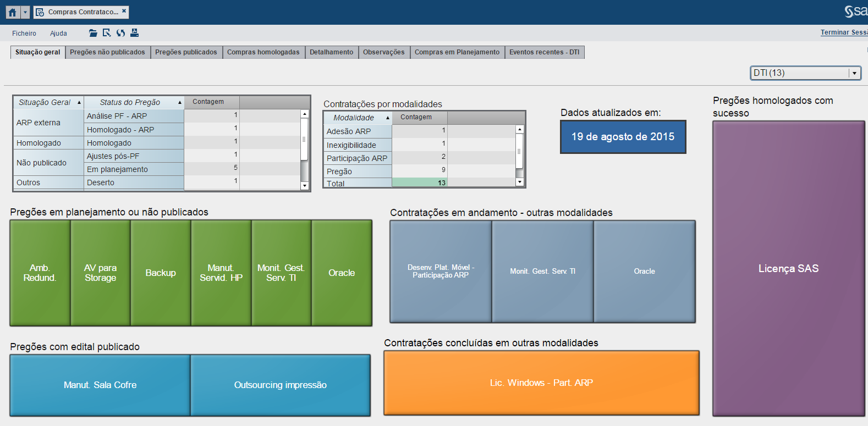
Task: Open the Ajuda menu
Action: pyautogui.click(x=58, y=34)
